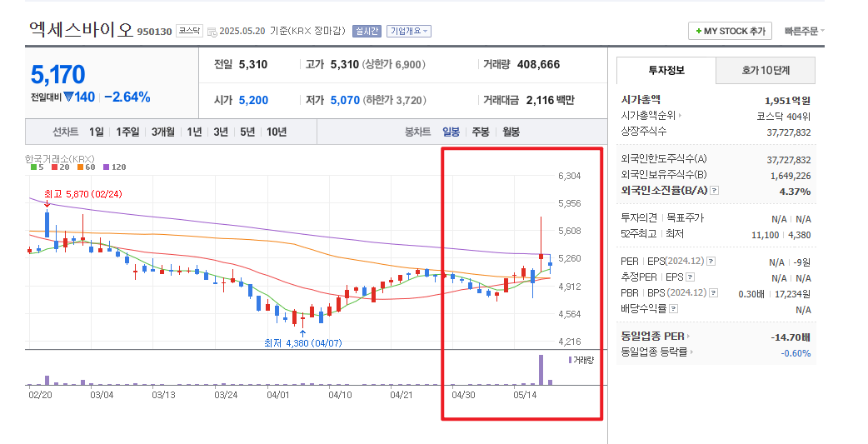Viewport: 868px width, 444px height.
Task: Select the 일봉 candlestick chart
Action: pyautogui.click(x=451, y=132)
